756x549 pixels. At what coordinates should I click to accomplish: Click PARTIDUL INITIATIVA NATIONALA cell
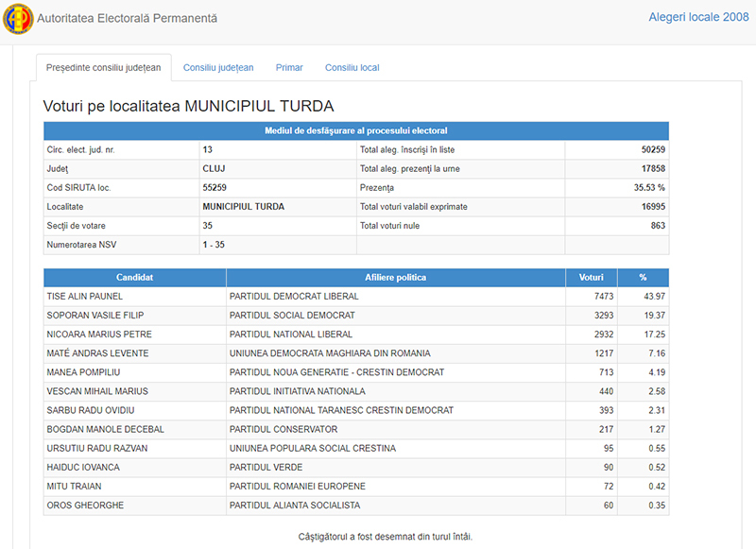[395, 391]
